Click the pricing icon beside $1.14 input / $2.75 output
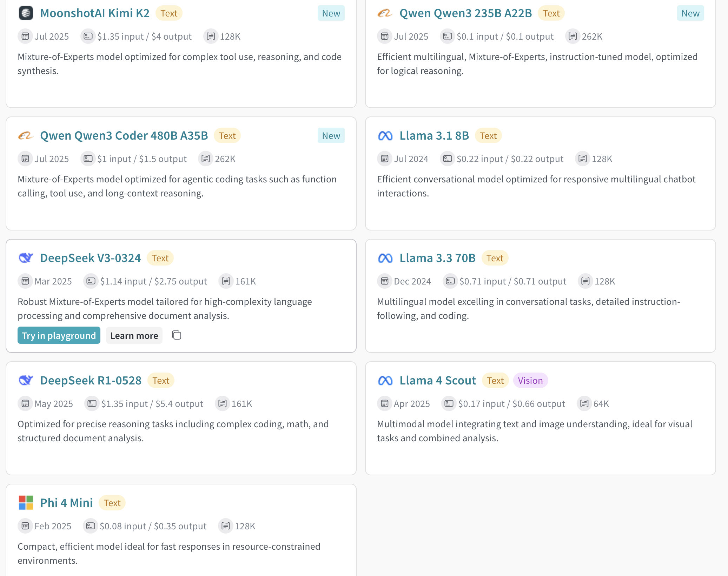728x576 pixels. 91,281
